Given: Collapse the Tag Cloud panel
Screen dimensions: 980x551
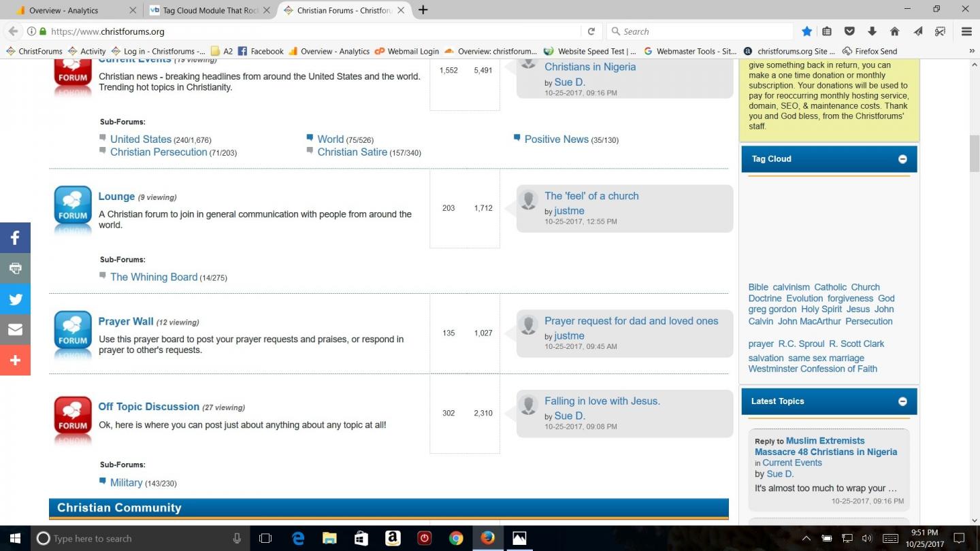Looking at the screenshot, I should (x=902, y=159).
